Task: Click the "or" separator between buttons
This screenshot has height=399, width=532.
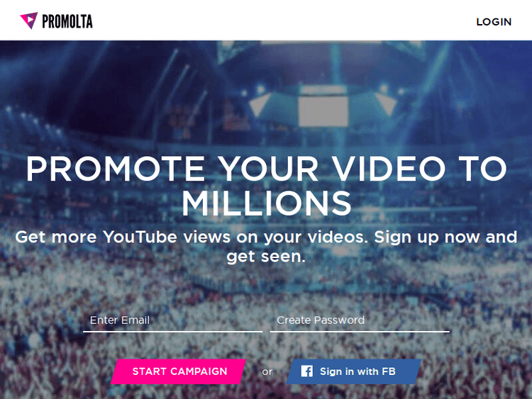Action: click(267, 372)
